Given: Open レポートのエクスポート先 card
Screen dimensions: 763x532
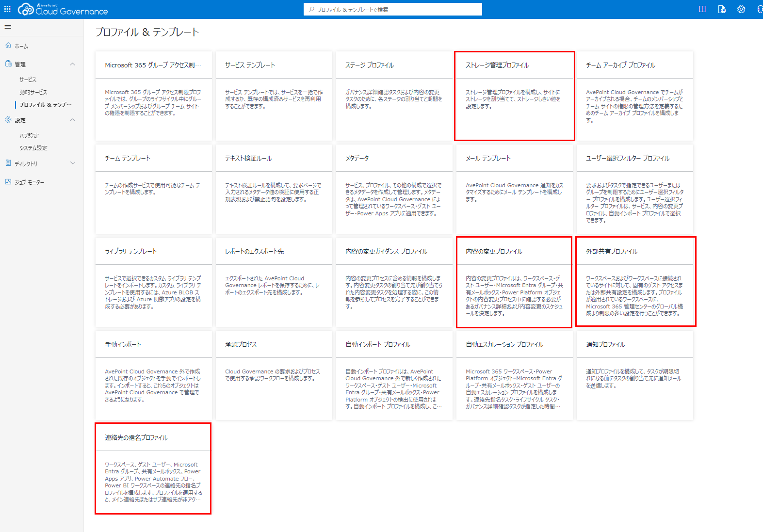Looking at the screenshot, I should pos(274,282).
